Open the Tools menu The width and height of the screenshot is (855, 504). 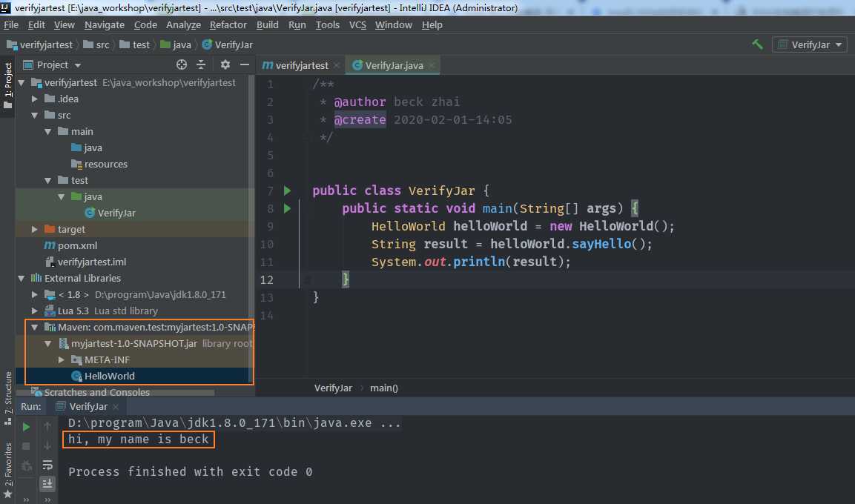(327, 24)
